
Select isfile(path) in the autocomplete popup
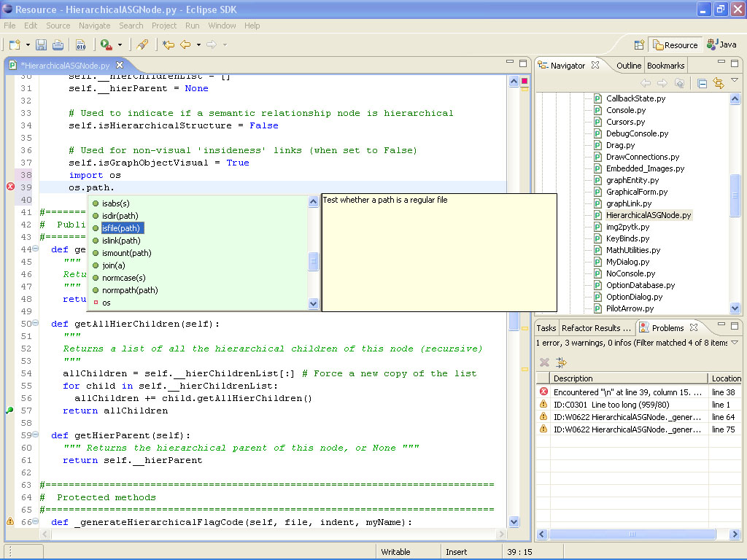click(x=121, y=227)
